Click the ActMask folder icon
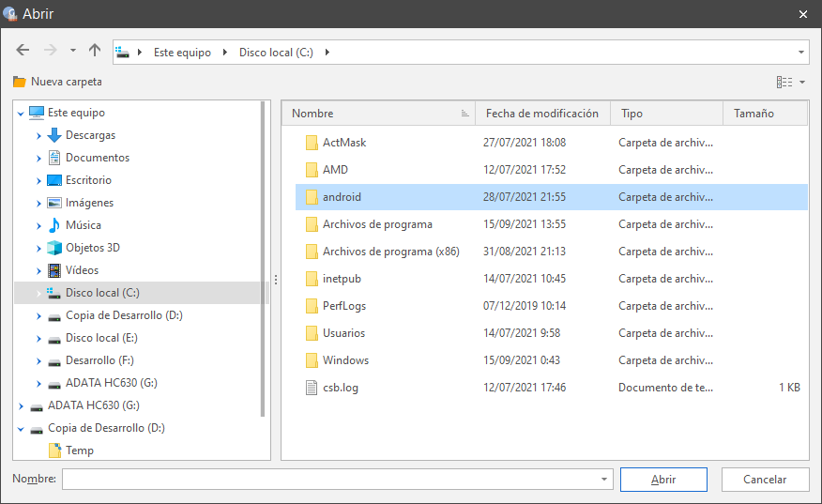822x504 pixels. point(312,143)
